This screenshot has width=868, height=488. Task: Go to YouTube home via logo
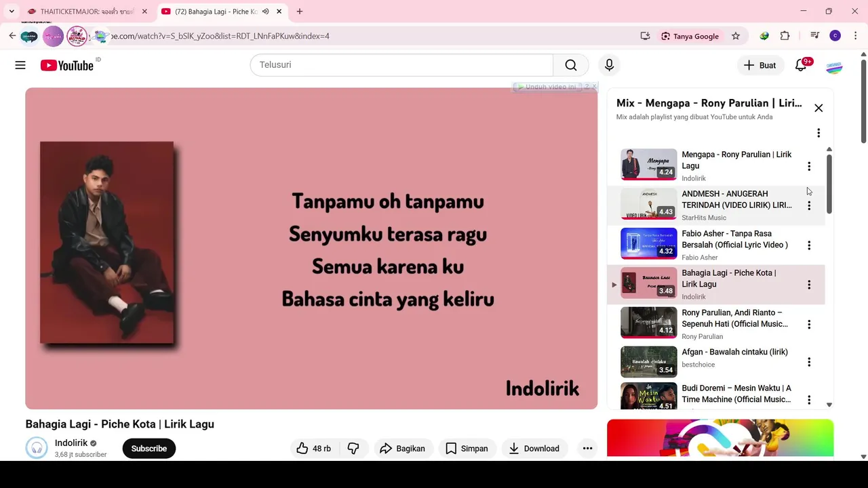point(66,65)
